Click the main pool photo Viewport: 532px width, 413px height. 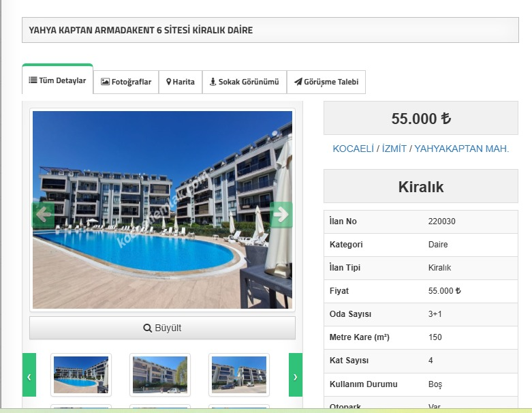[x=162, y=210]
